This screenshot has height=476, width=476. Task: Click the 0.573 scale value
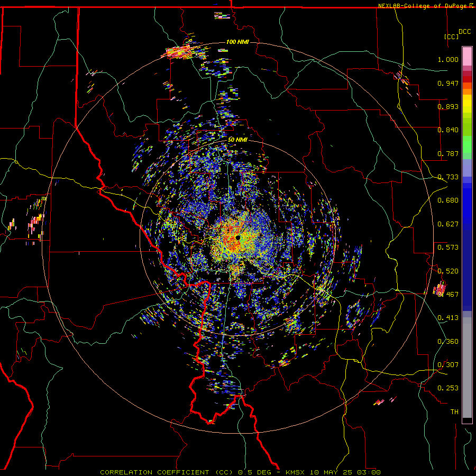pyautogui.click(x=448, y=248)
